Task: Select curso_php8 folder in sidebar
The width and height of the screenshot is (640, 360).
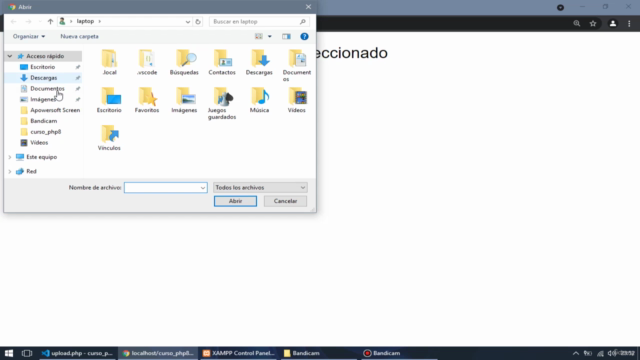Action: tap(45, 132)
